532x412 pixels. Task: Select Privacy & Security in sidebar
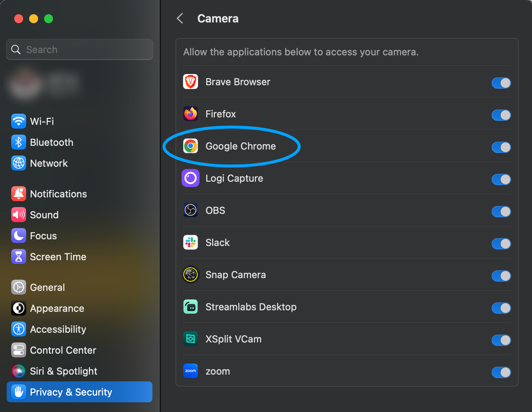point(80,392)
